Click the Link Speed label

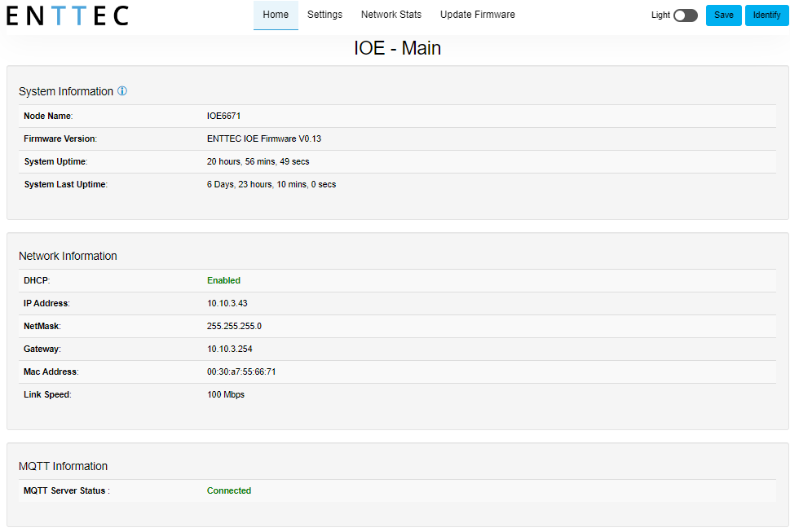[47, 394]
